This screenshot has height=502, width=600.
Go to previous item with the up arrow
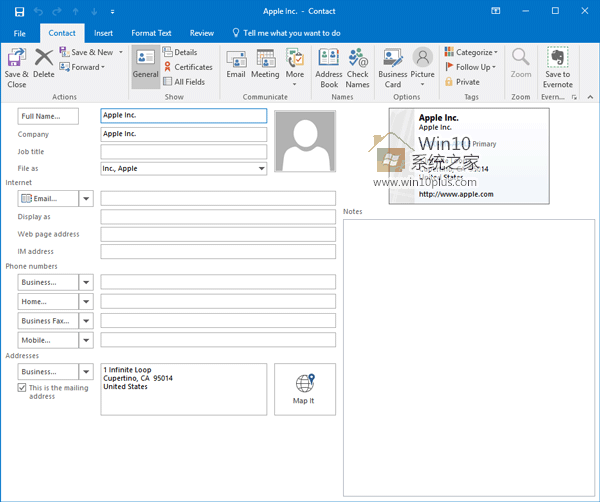click(x=76, y=11)
